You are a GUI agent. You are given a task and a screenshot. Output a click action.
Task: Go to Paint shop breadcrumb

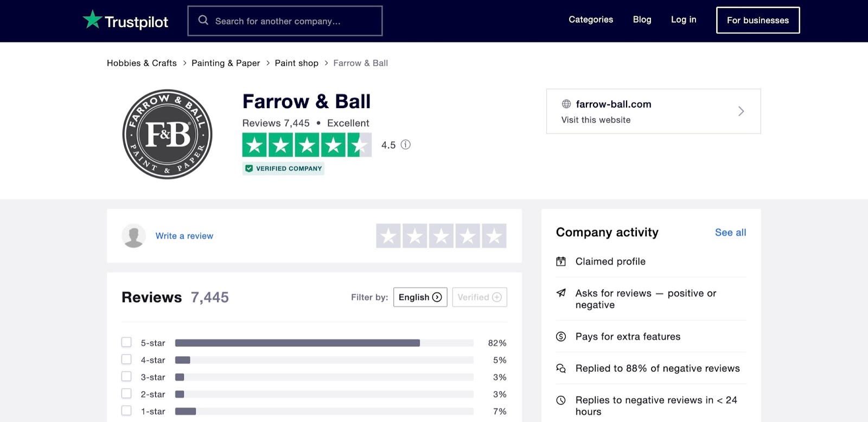tap(297, 63)
